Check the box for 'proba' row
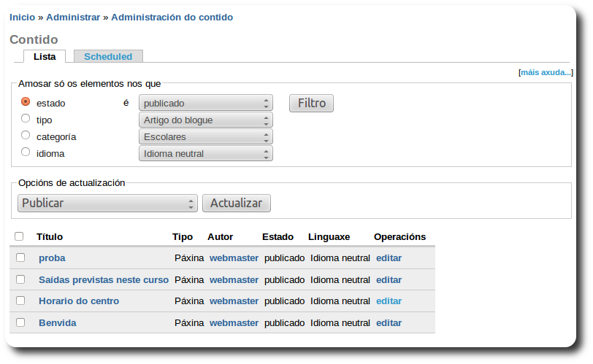Viewport: 593px width, 364px height. pyautogui.click(x=20, y=257)
